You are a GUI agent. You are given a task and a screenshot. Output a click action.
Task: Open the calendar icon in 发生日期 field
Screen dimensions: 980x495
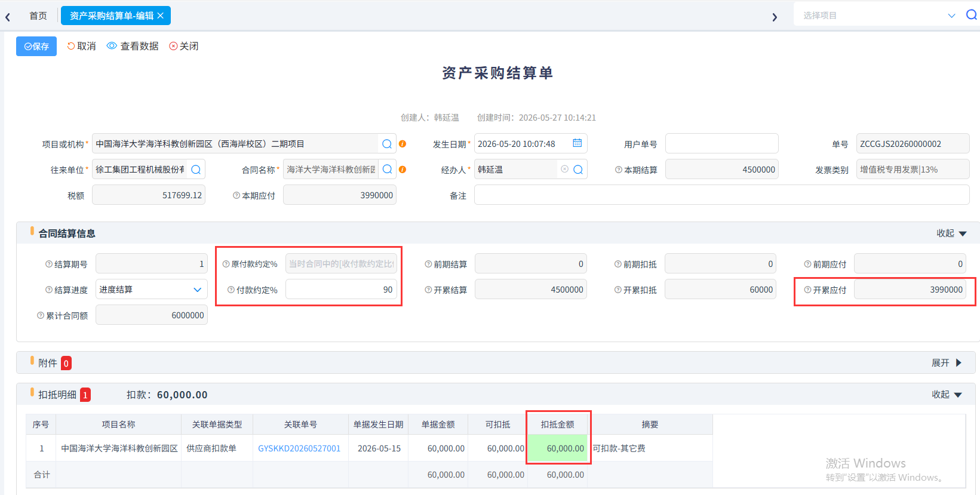pos(577,143)
